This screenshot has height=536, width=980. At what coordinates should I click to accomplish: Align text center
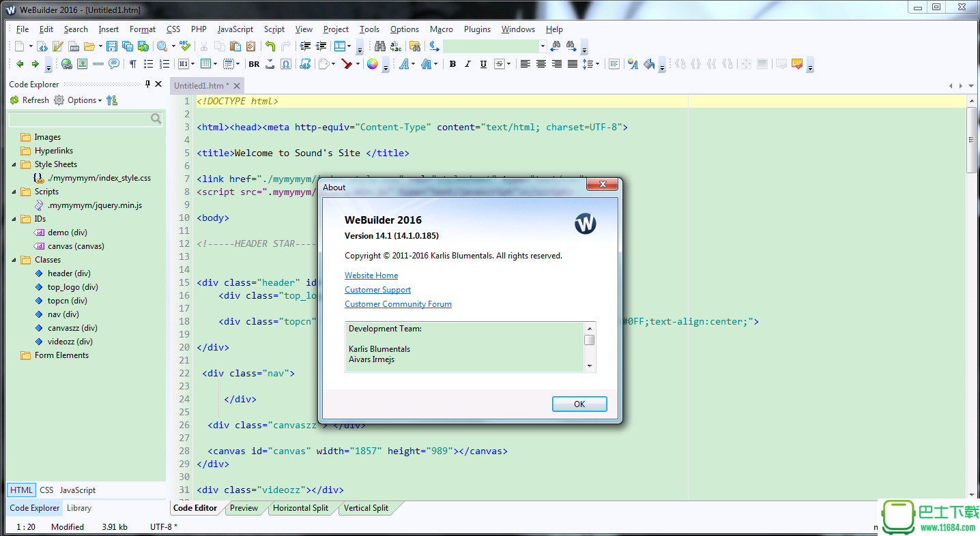click(x=541, y=64)
